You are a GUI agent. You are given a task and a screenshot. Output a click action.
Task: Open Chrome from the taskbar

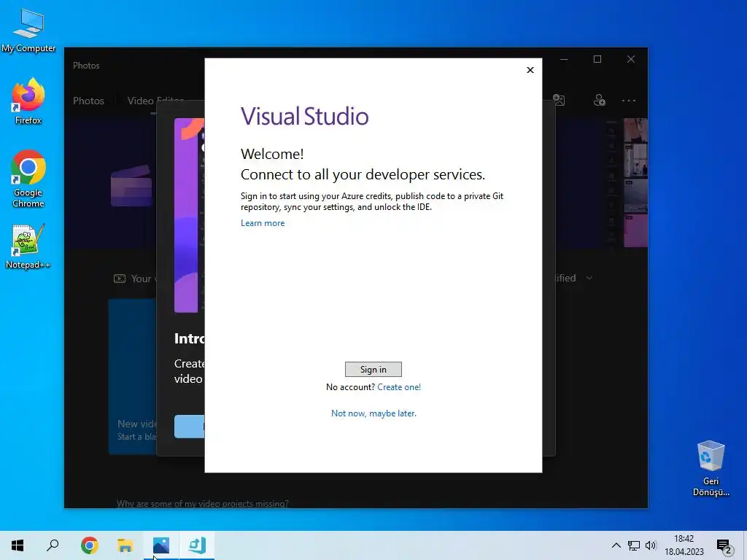click(89, 545)
